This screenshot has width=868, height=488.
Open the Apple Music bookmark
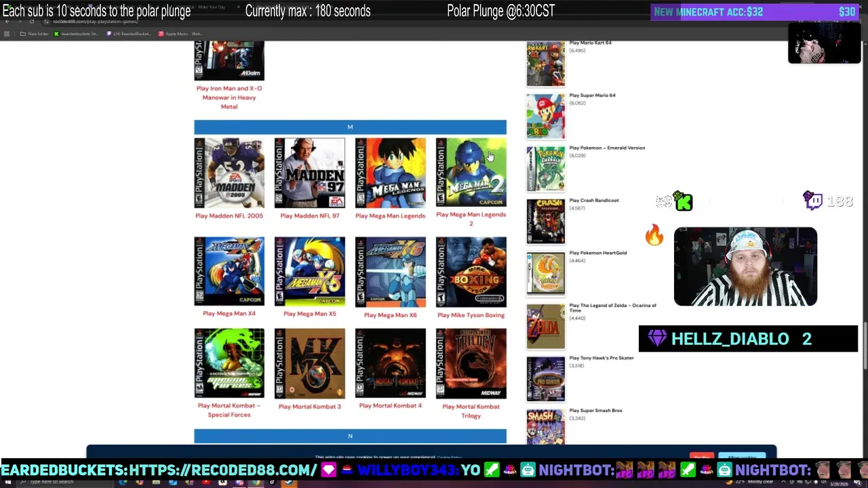[180, 34]
